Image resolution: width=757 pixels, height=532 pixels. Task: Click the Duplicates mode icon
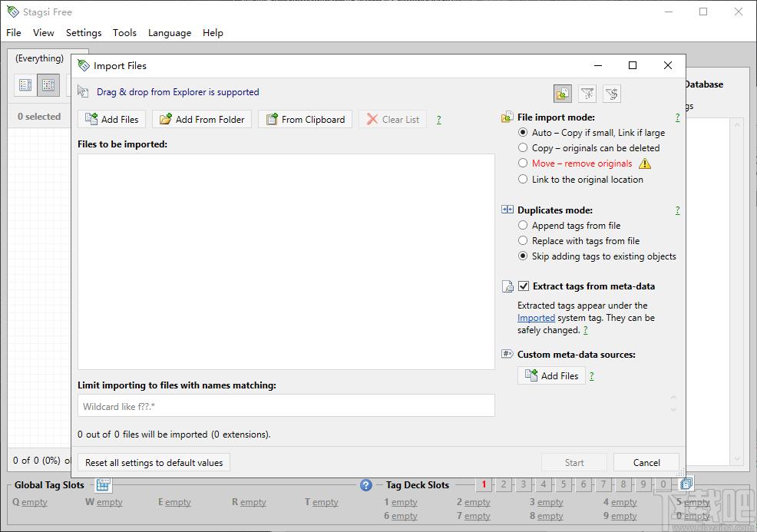(507, 210)
